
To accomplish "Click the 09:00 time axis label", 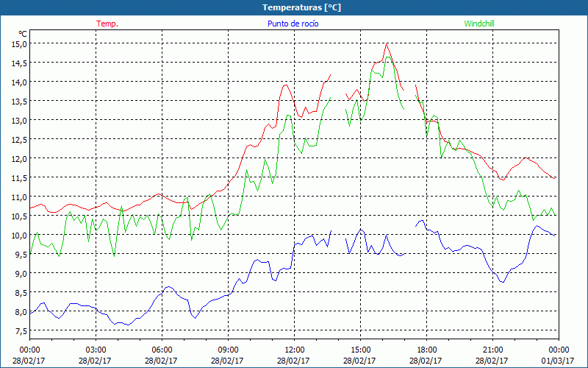I will click(x=228, y=350).
